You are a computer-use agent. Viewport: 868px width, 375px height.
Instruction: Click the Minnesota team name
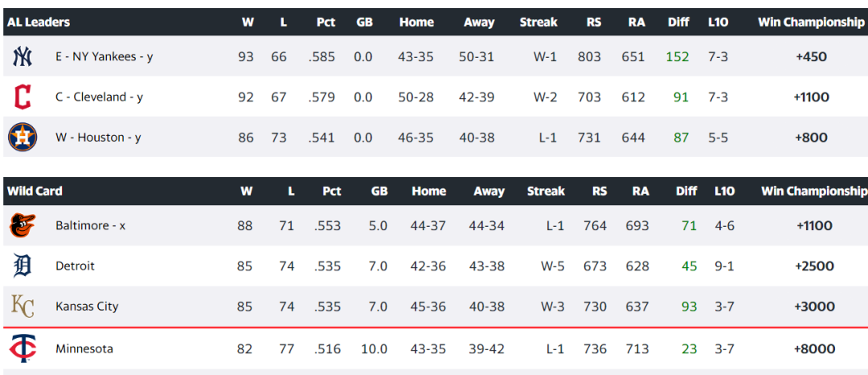[x=84, y=349]
